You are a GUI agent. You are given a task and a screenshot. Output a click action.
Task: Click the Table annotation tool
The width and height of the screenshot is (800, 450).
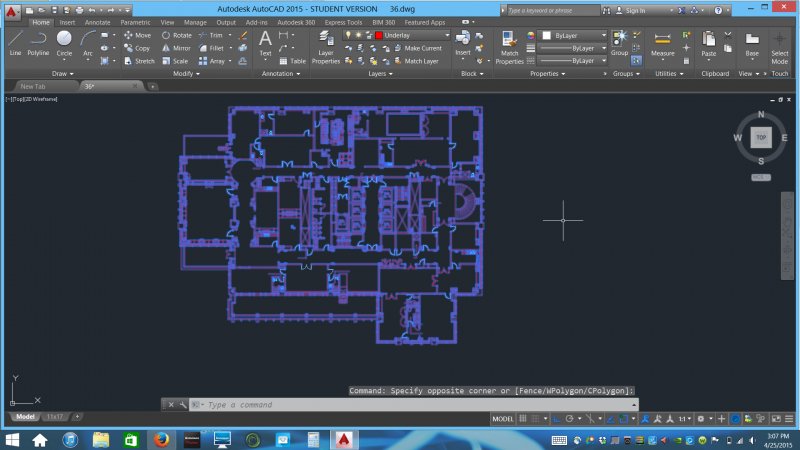[x=292, y=61]
